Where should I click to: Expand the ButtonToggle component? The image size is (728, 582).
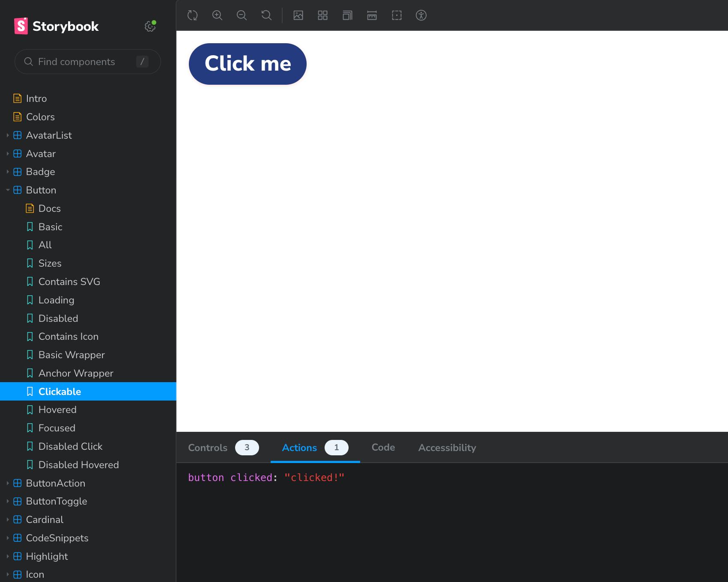[x=8, y=501]
